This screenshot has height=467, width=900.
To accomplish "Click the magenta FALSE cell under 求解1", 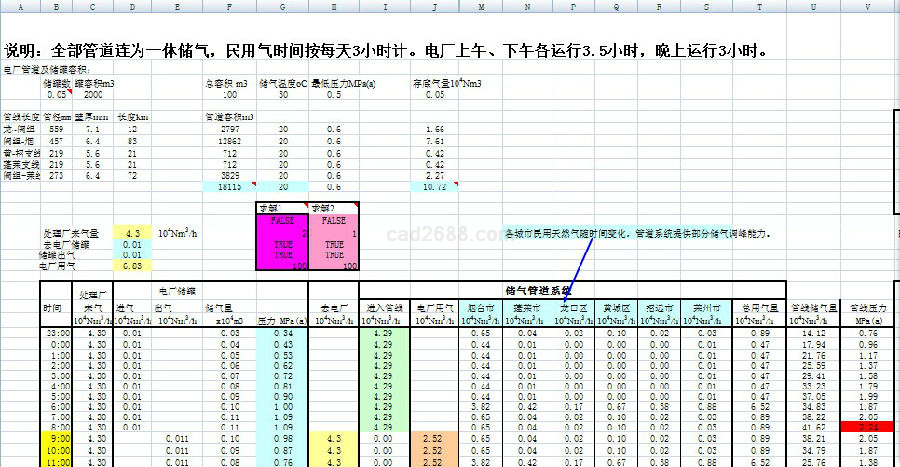I will click(x=282, y=221).
